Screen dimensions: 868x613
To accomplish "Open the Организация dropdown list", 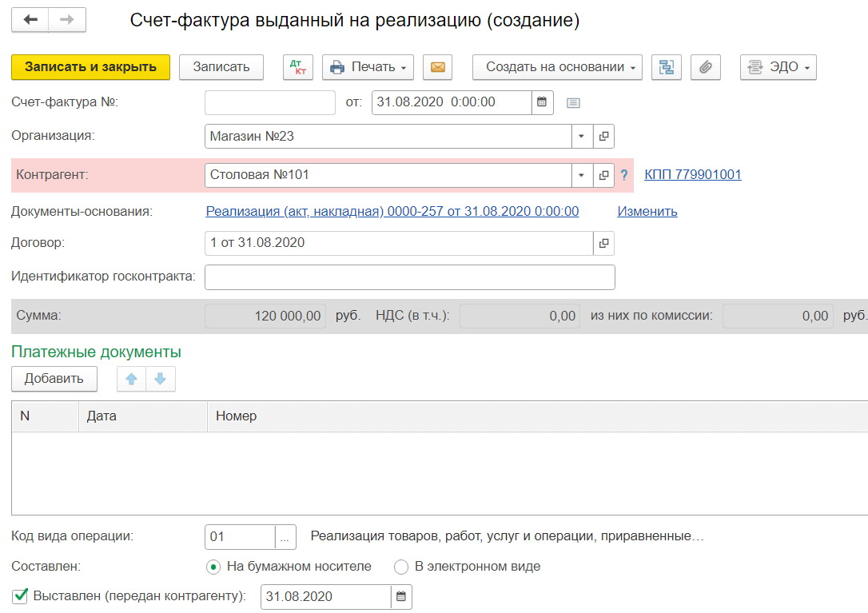I will (581, 136).
